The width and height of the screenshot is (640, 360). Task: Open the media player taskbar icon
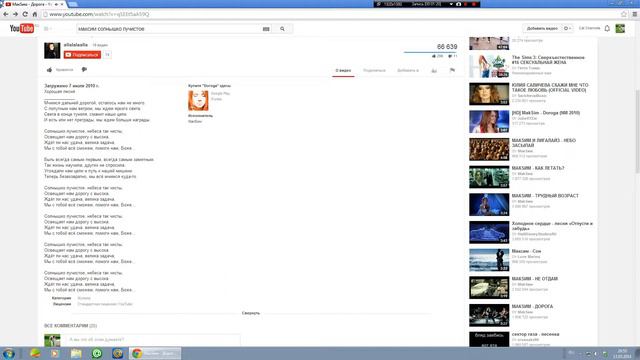point(54,353)
